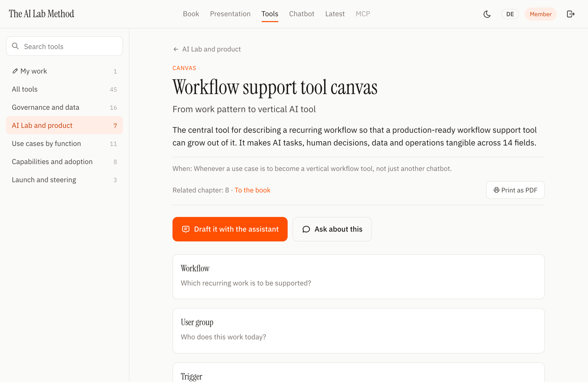Image resolution: width=588 pixels, height=382 pixels.
Task: Click The AI Lab Method logo
Action: tap(42, 14)
